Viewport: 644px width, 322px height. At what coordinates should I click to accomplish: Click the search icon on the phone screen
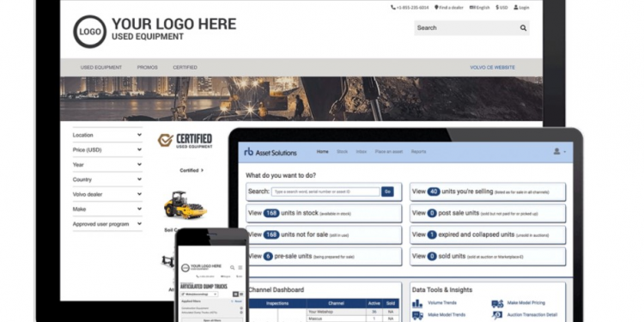pos(233,267)
